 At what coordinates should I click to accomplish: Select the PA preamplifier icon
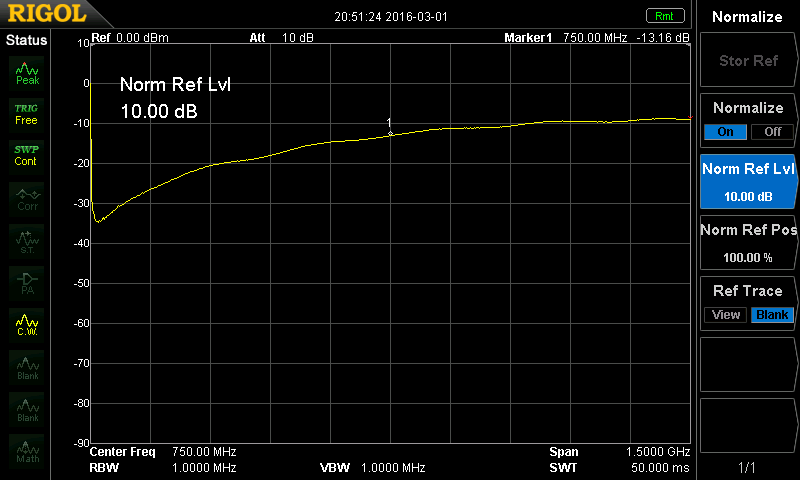pos(27,281)
